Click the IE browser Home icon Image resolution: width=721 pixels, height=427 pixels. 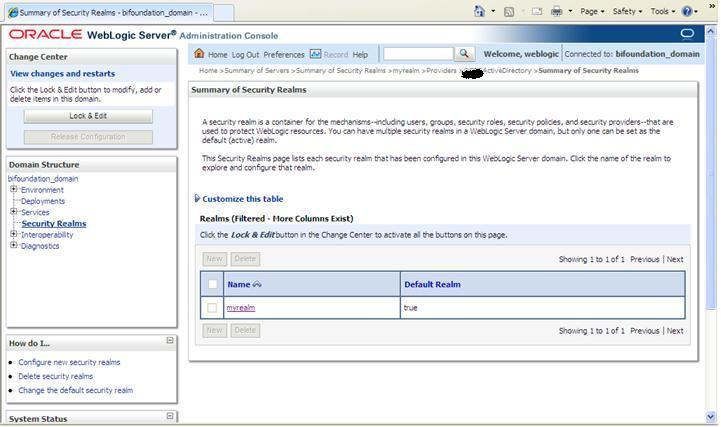click(480, 11)
